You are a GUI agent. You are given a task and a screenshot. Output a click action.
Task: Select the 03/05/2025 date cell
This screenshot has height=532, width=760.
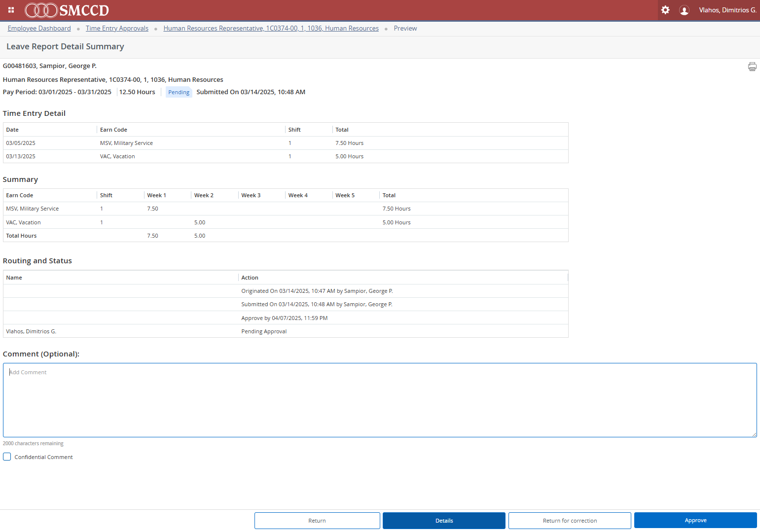pos(21,143)
